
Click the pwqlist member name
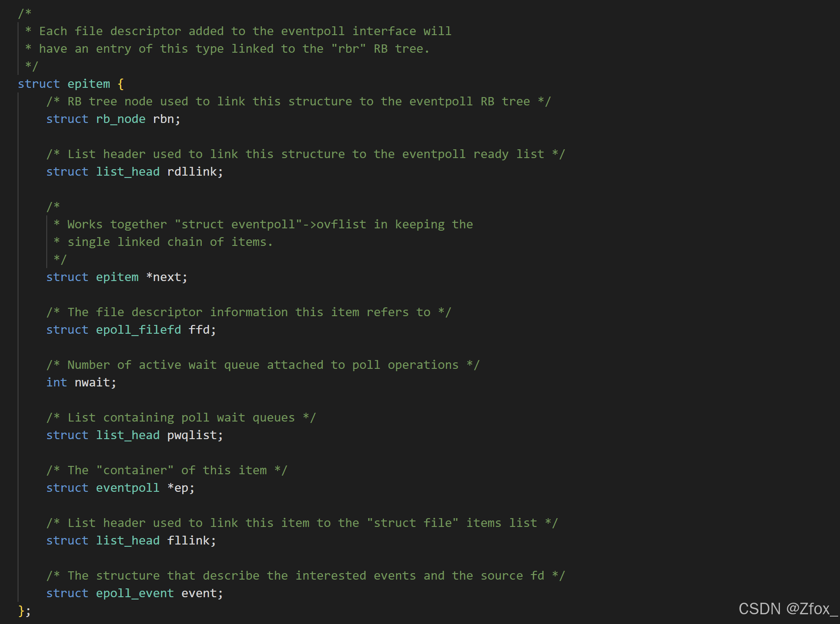click(192, 435)
